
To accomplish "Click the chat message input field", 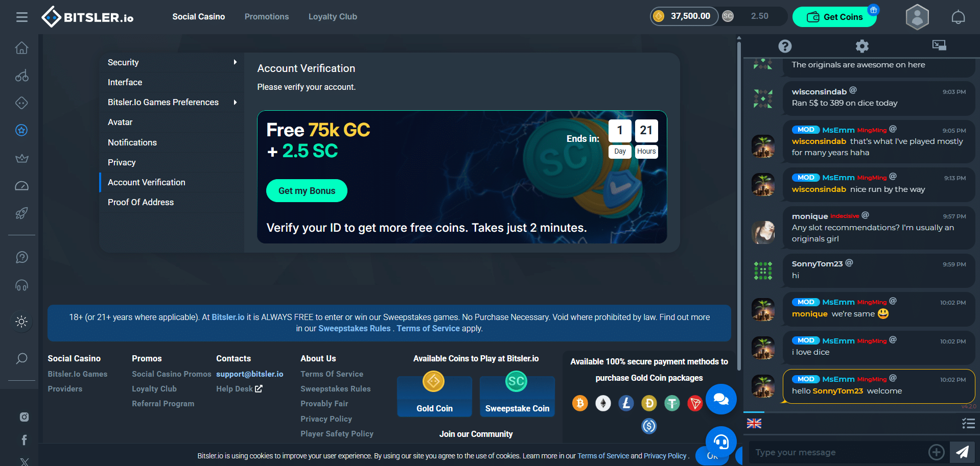I will pyautogui.click(x=838, y=452).
